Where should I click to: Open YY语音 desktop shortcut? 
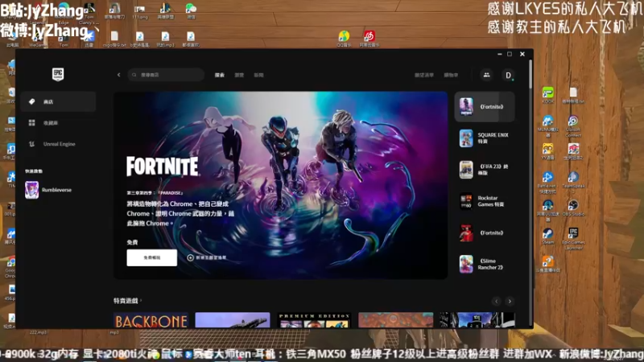pyautogui.click(x=548, y=151)
